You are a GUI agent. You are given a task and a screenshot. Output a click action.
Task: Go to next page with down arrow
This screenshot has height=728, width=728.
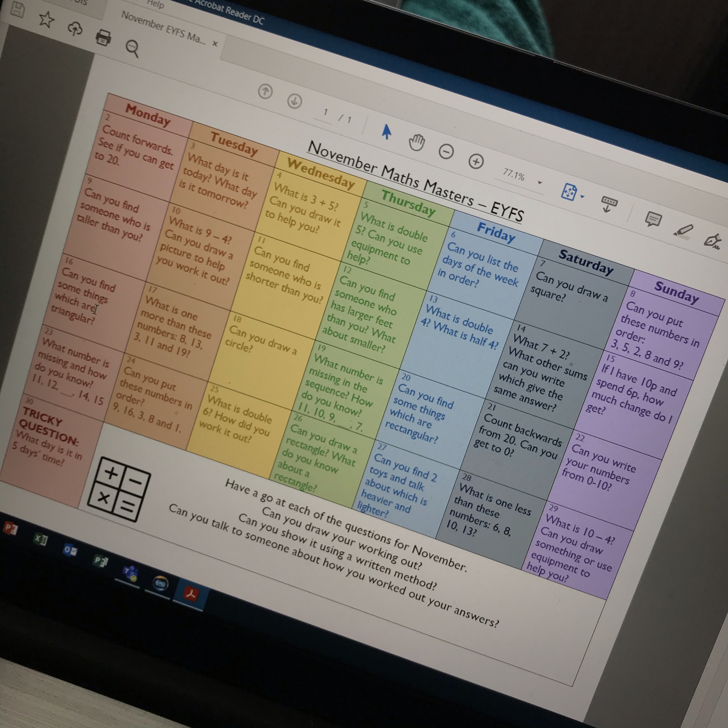pyautogui.click(x=295, y=101)
